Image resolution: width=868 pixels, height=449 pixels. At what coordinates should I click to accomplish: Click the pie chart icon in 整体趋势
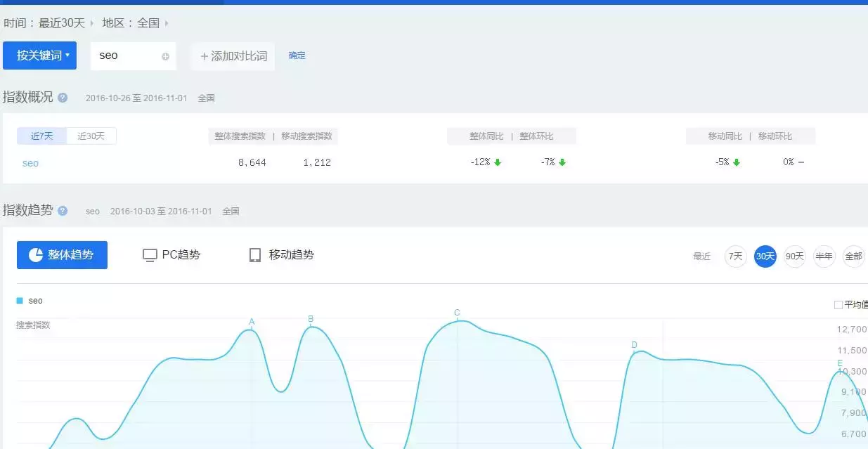36,254
